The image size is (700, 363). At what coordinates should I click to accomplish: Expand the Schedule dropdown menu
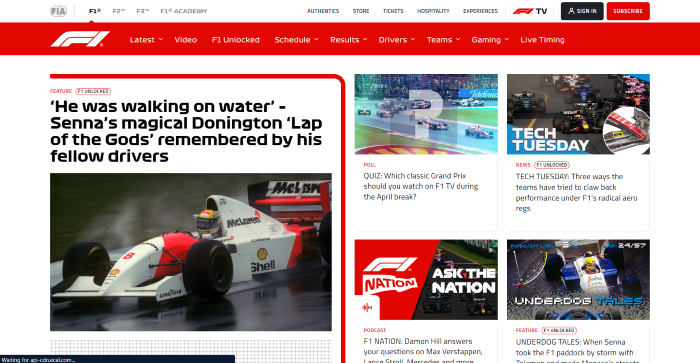click(x=296, y=40)
